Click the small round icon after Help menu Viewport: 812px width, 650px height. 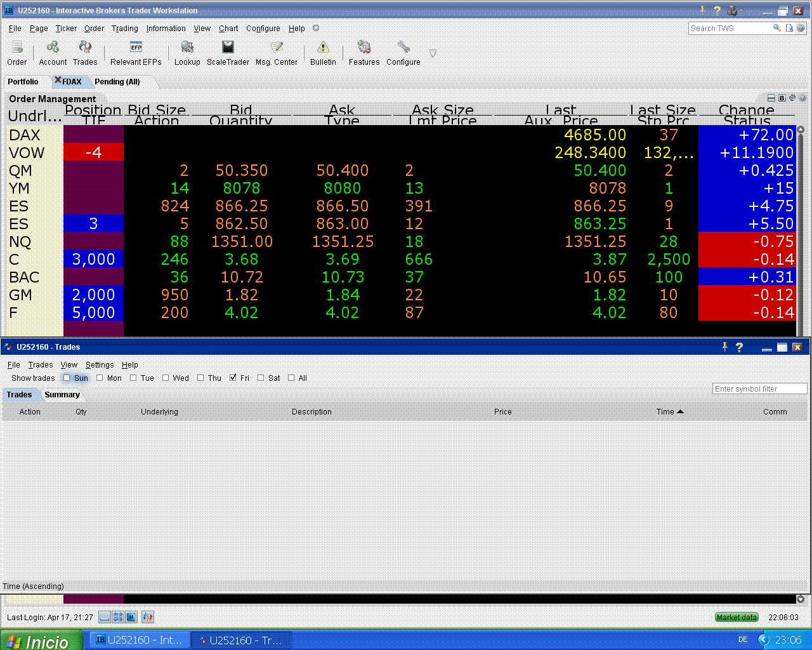tap(316, 28)
